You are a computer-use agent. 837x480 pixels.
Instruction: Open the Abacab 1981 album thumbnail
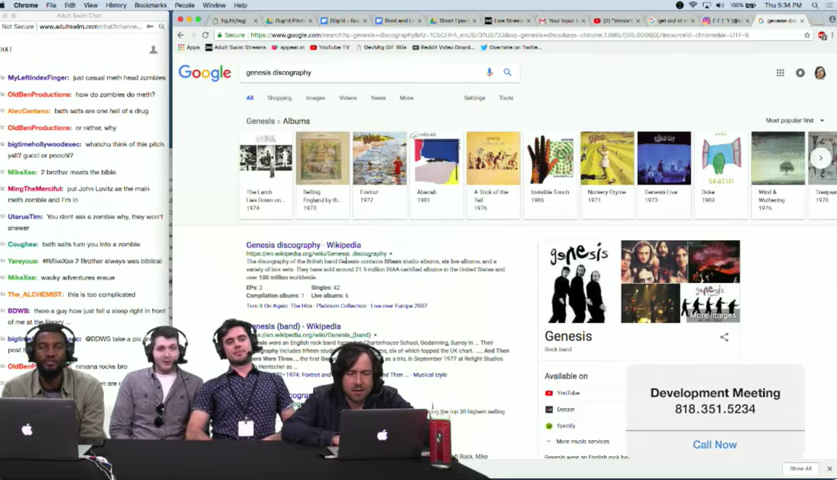pos(437,175)
